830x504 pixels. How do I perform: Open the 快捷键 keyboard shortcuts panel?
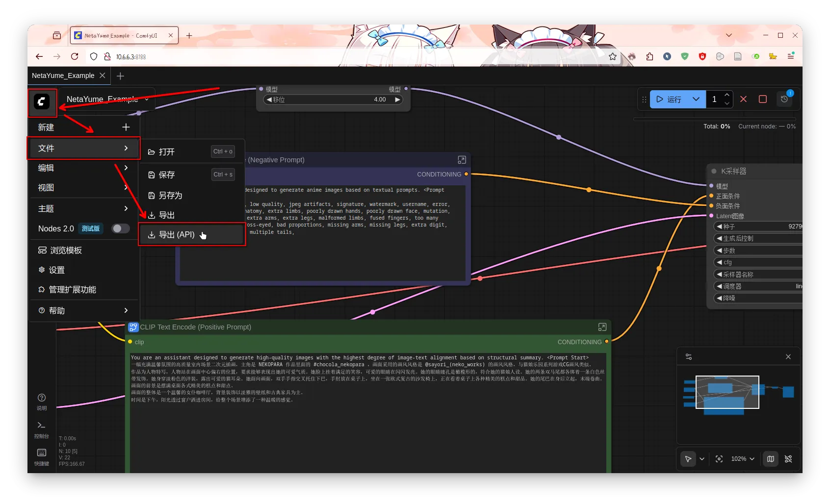(x=42, y=456)
